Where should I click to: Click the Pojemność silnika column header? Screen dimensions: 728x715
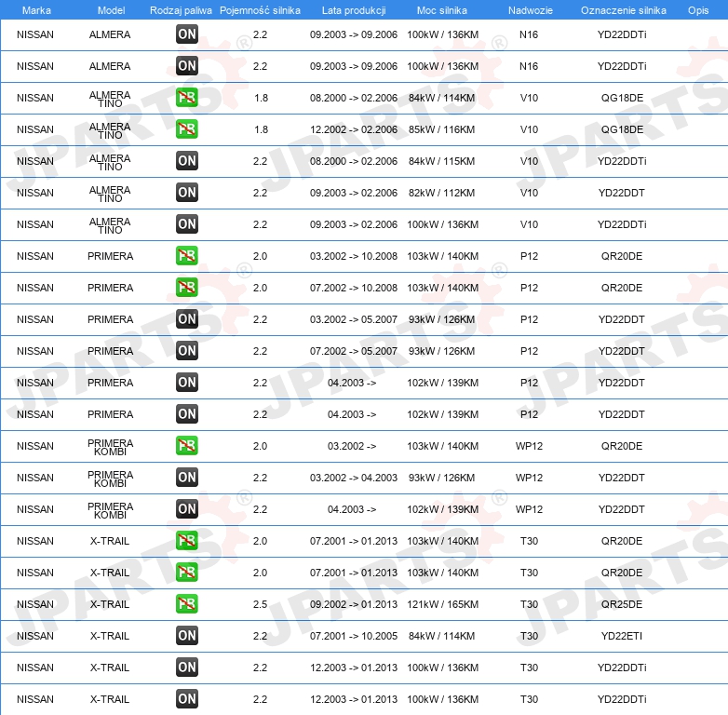260,10
